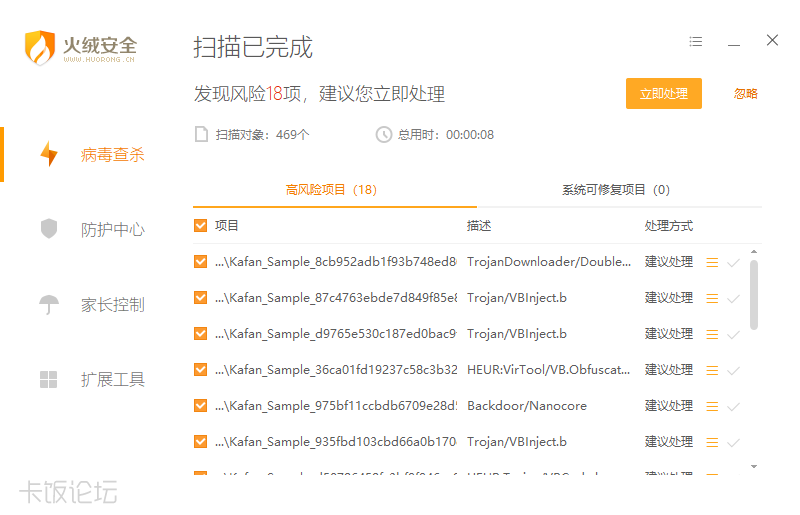This screenshot has height=515, width=800.
Task: Open details icon for Kafan_Sample_87c4763 row
Action: pos(712,298)
